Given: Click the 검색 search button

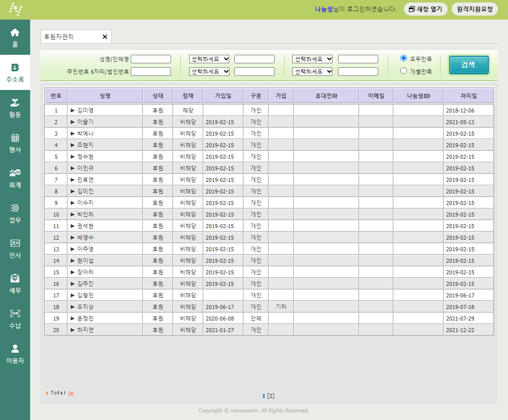Looking at the screenshot, I should (x=469, y=65).
